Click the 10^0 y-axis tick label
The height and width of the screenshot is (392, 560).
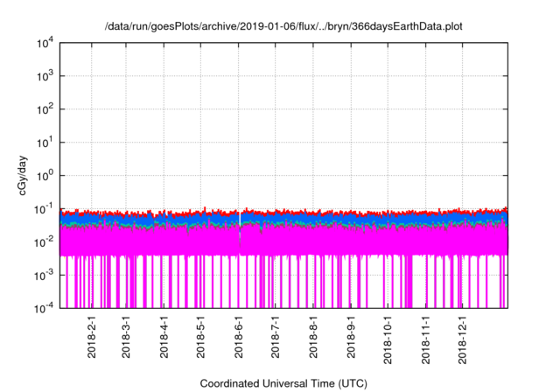click(45, 176)
